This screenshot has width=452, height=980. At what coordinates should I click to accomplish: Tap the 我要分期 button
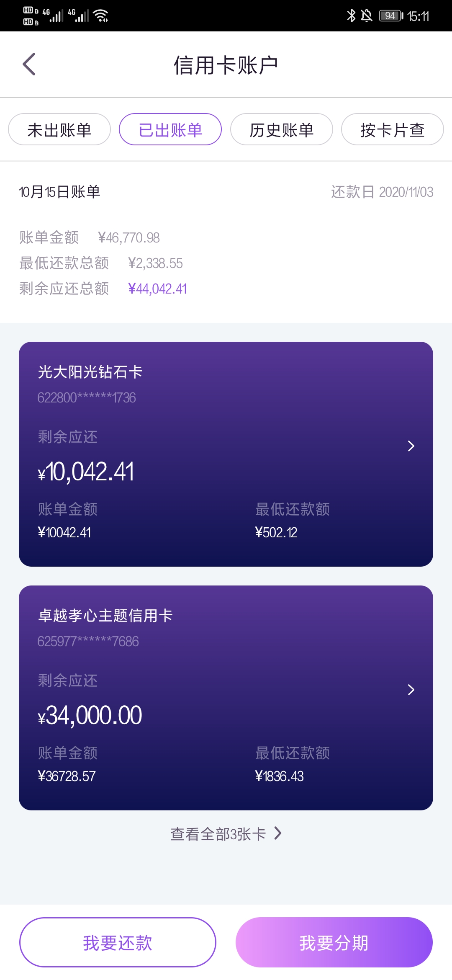click(x=334, y=942)
